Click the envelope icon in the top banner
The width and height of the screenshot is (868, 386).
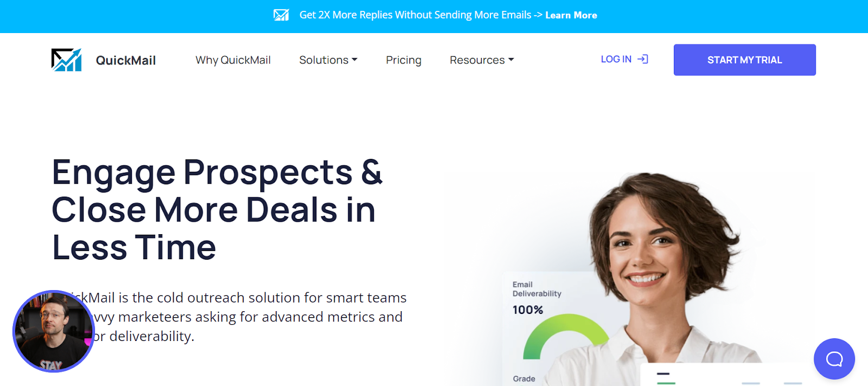(x=281, y=15)
